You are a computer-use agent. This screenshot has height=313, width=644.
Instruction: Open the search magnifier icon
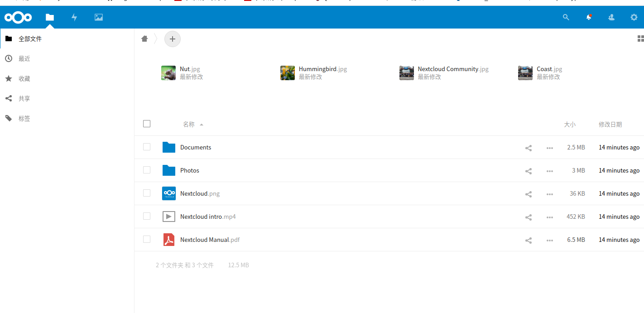click(566, 17)
